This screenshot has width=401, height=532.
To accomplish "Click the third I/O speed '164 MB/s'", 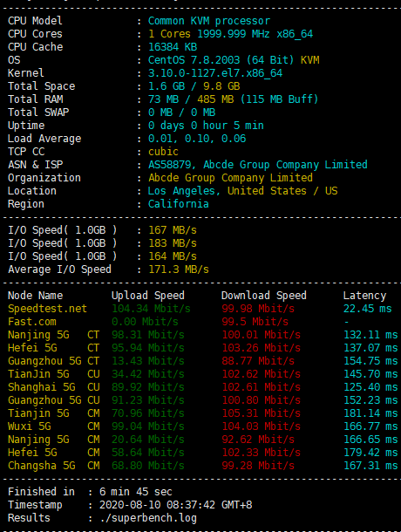I will 173,256.
